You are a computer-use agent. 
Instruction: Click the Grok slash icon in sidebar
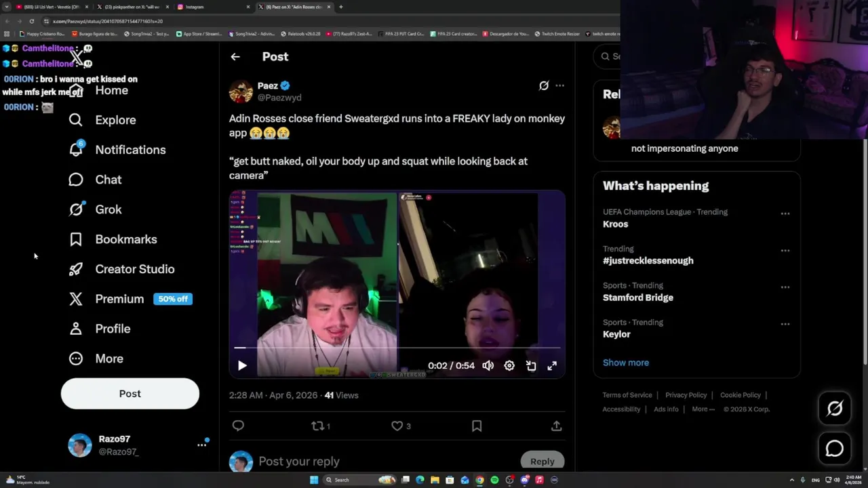(x=76, y=209)
